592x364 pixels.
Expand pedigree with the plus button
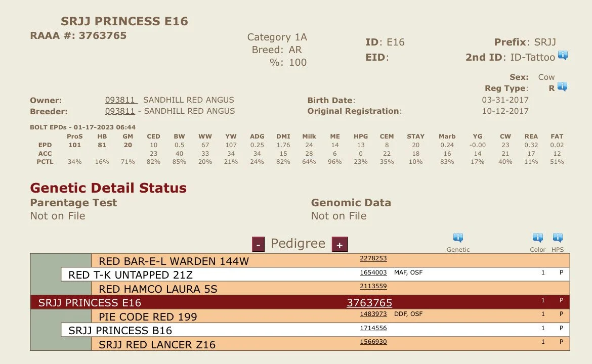coord(340,244)
